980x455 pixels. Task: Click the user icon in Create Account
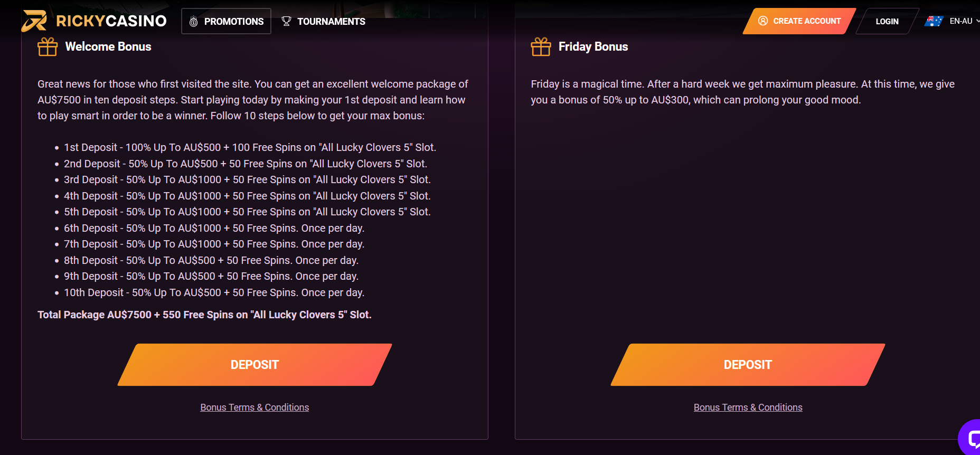click(763, 21)
